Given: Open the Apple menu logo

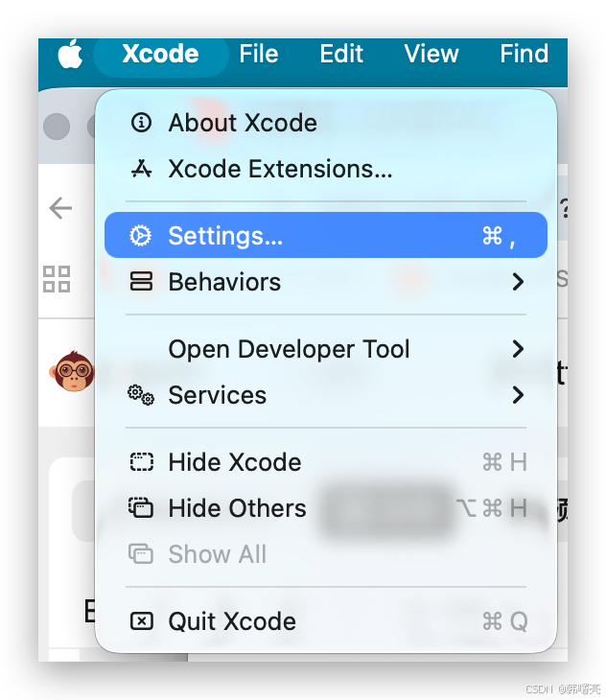Looking at the screenshot, I should (x=71, y=54).
